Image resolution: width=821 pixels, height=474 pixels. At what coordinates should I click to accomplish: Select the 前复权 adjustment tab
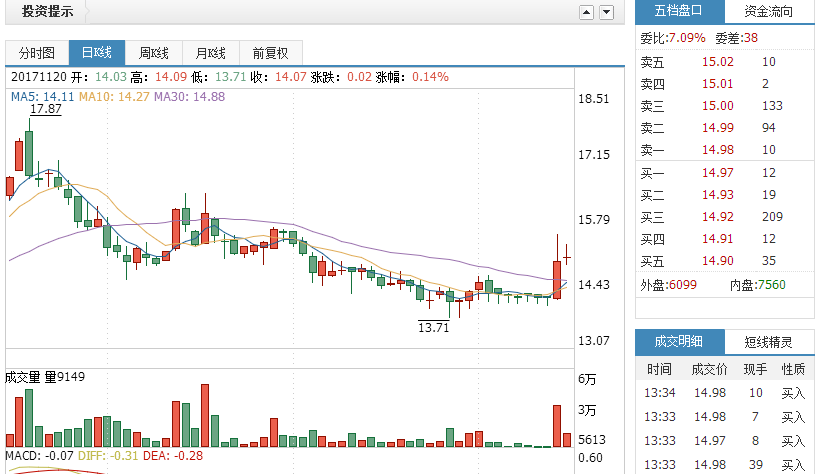coord(270,53)
